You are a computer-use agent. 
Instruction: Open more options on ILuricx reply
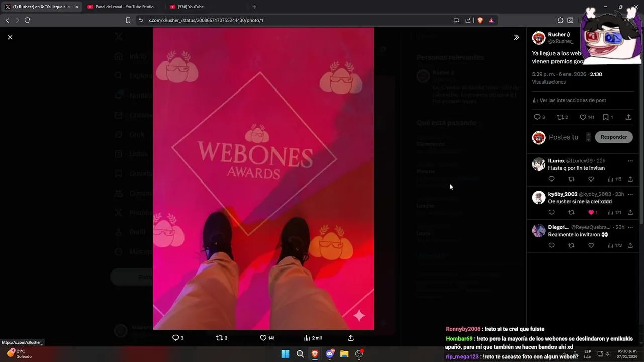pos(630,161)
